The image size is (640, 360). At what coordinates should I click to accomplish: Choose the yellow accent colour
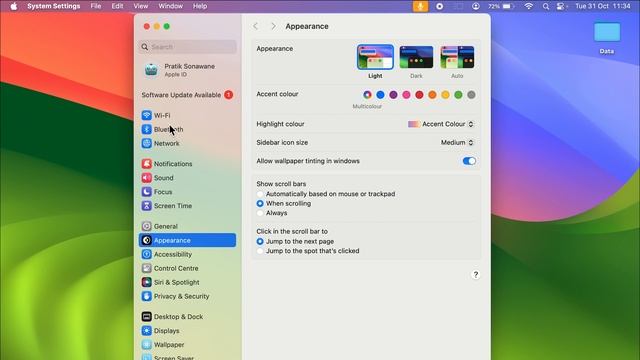click(x=445, y=95)
